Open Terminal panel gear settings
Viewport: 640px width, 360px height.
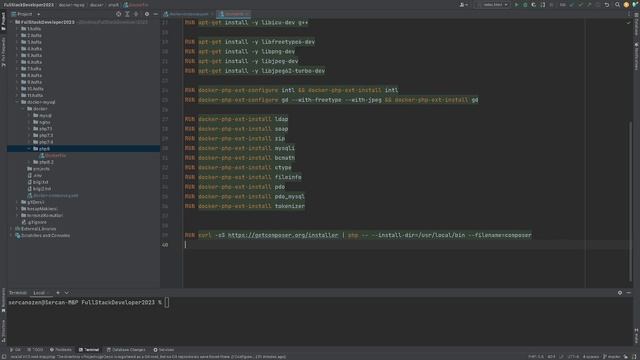pos(620,293)
